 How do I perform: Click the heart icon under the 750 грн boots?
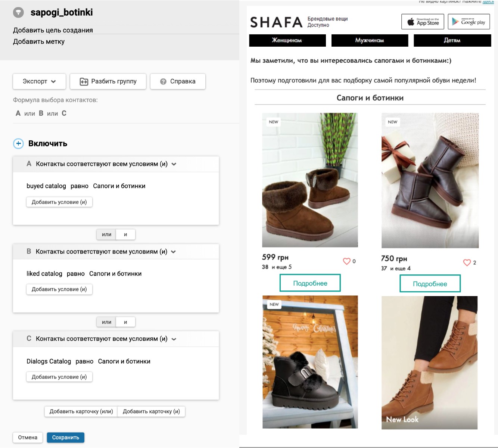(467, 262)
